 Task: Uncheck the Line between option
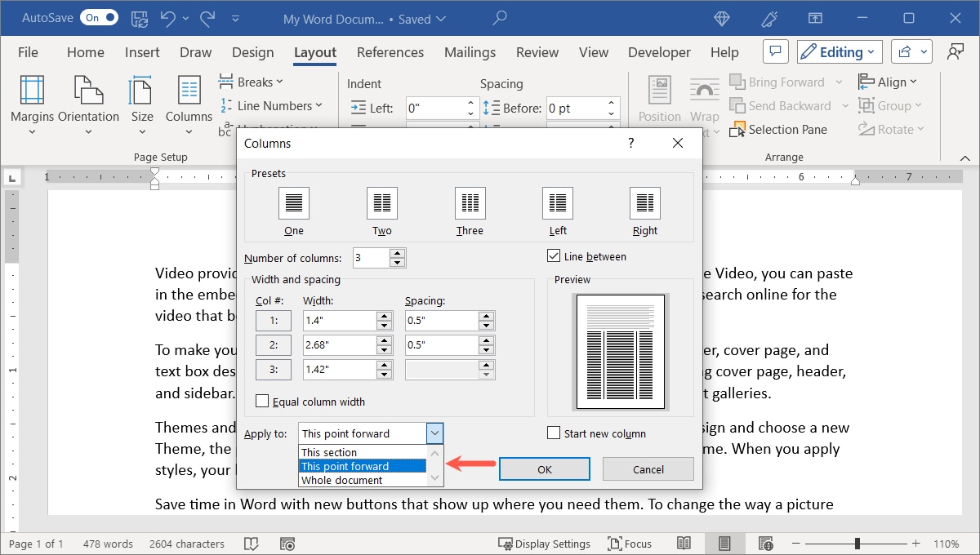click(555, 255)
